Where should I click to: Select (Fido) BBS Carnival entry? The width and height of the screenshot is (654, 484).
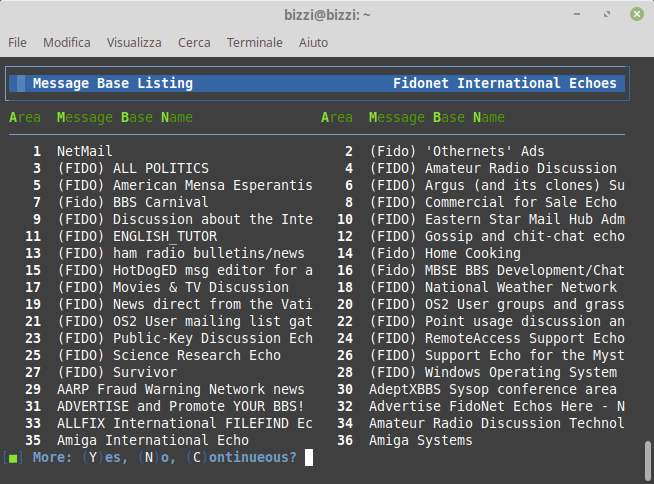coord(133,202)
